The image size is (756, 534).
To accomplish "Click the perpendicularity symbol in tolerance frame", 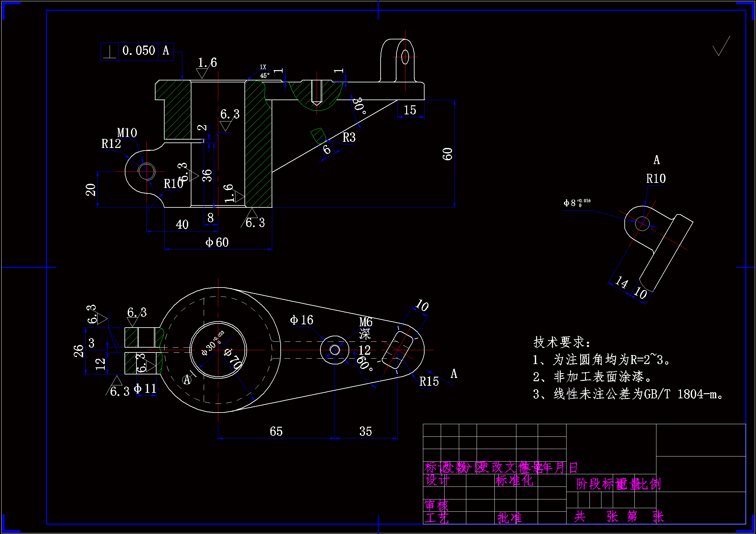I will [110, 52].
